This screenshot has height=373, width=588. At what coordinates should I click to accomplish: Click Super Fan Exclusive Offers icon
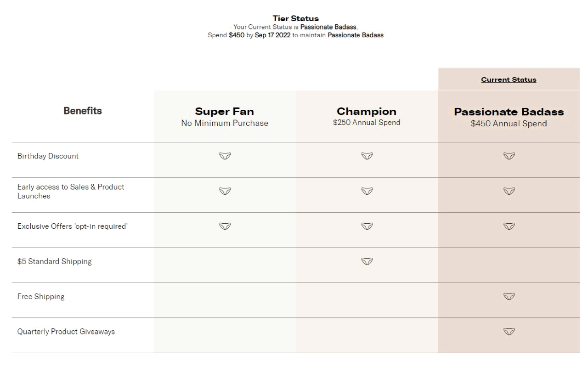point(225,226)
